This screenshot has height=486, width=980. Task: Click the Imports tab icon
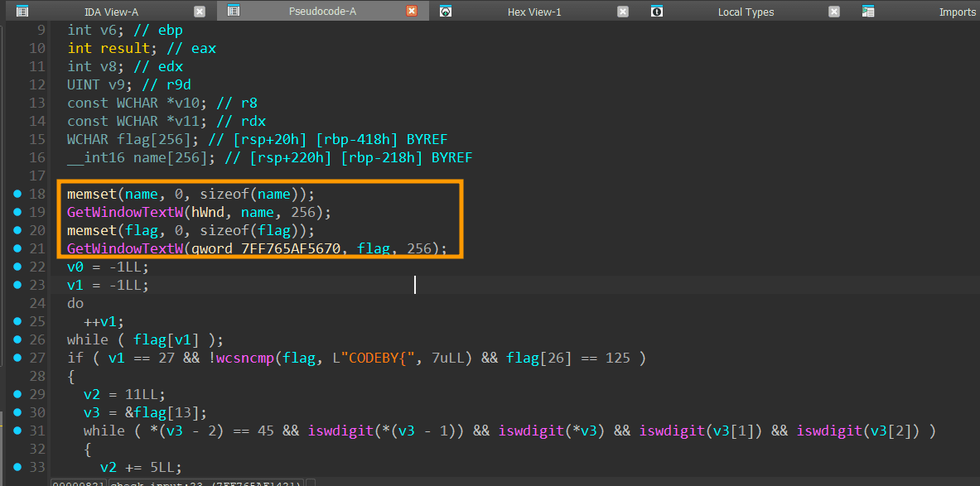point(868,12)
